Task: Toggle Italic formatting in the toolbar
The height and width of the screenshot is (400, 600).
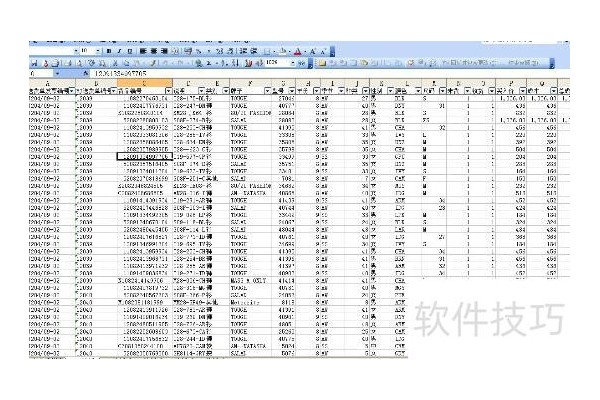Action: pyautogui.click(x=119, y=51)
